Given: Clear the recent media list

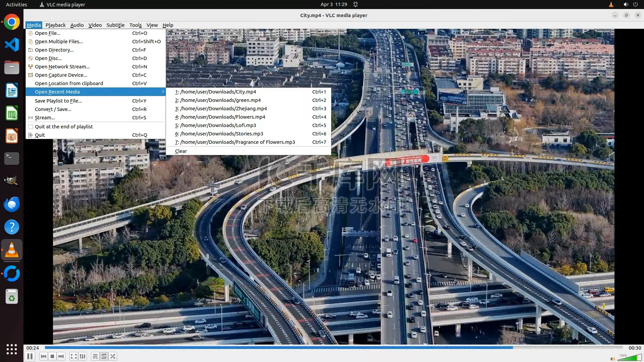Looking at the screenshot, I should point(181,151).
